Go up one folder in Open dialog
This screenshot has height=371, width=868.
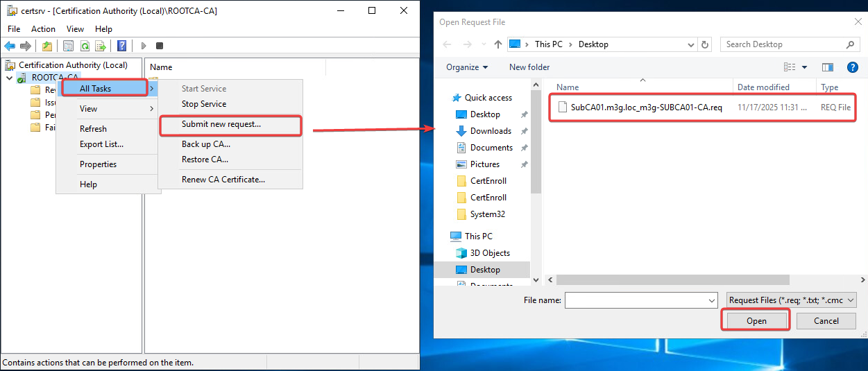coord(497,44)
